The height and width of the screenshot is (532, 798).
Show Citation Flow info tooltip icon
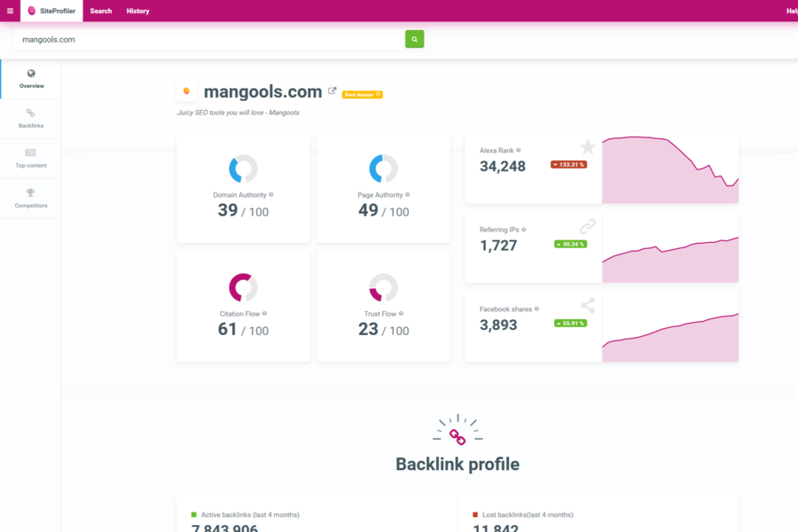pyautogui.click(x=264, y=314)
